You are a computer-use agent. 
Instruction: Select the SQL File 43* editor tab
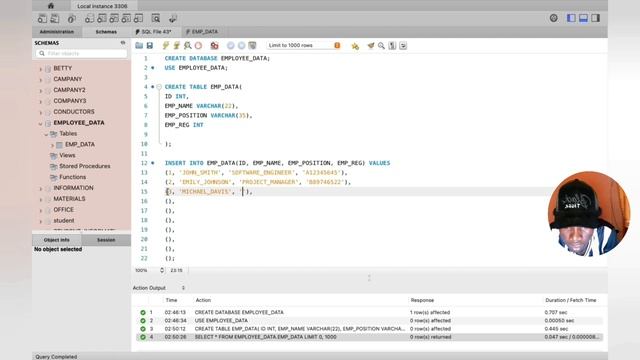click(x=154, y=31)
